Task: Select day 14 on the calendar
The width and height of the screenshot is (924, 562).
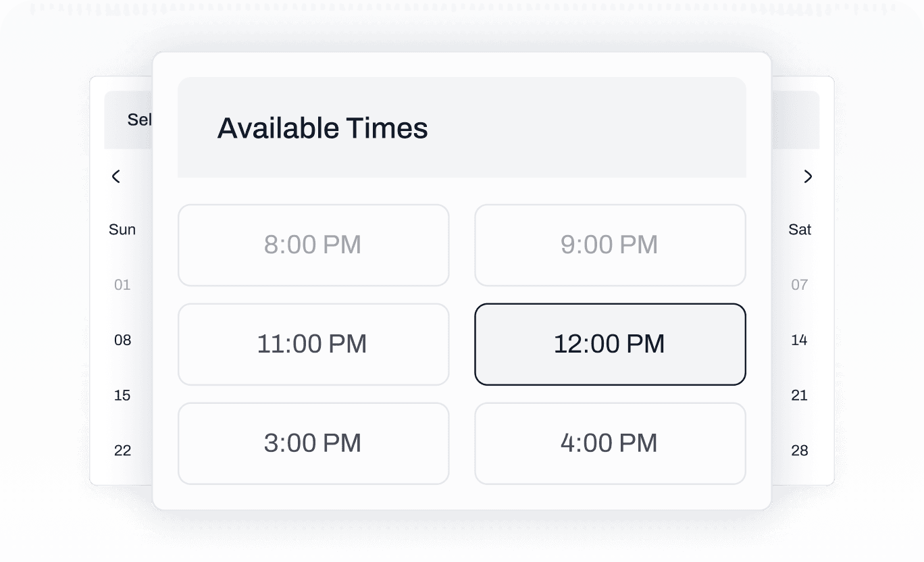Action: tap(799, 340)
